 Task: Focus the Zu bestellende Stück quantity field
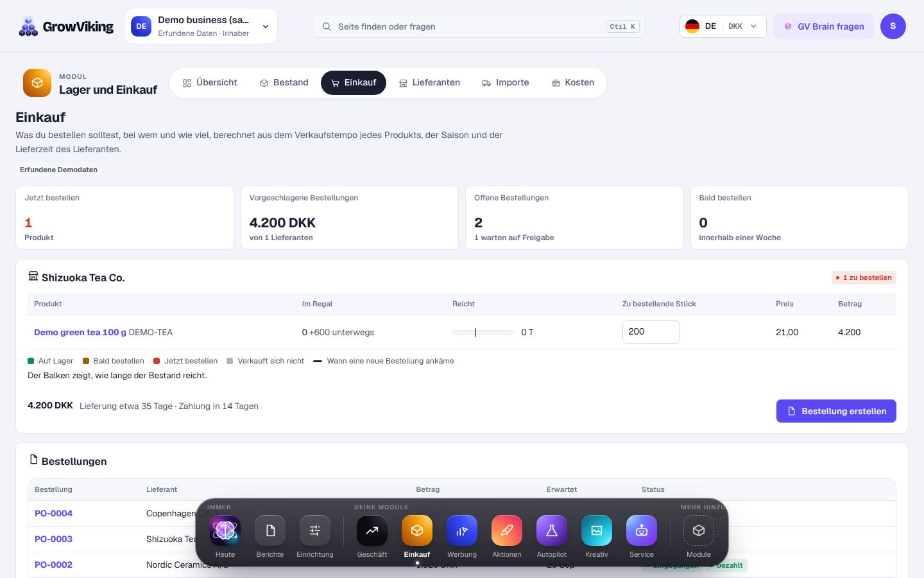click(x=651, y=332)
